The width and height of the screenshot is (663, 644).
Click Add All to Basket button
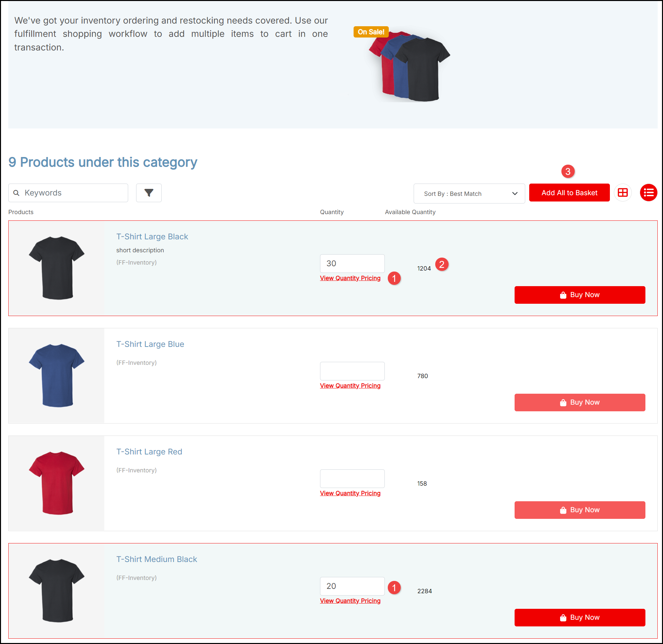tap(569, 193)
